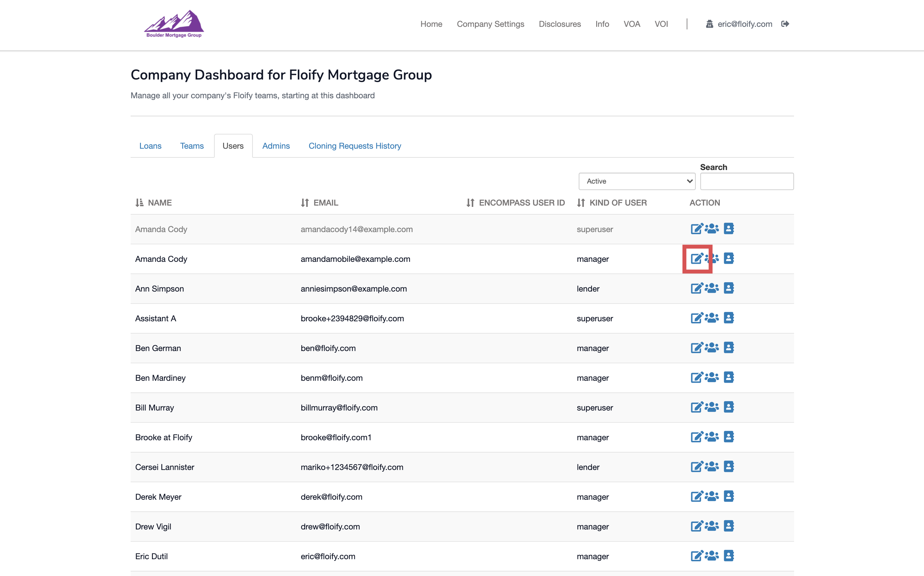This screenshot has height=576, width=924.
Task: Open VOA in the navigation
Action: click(632, 24)
